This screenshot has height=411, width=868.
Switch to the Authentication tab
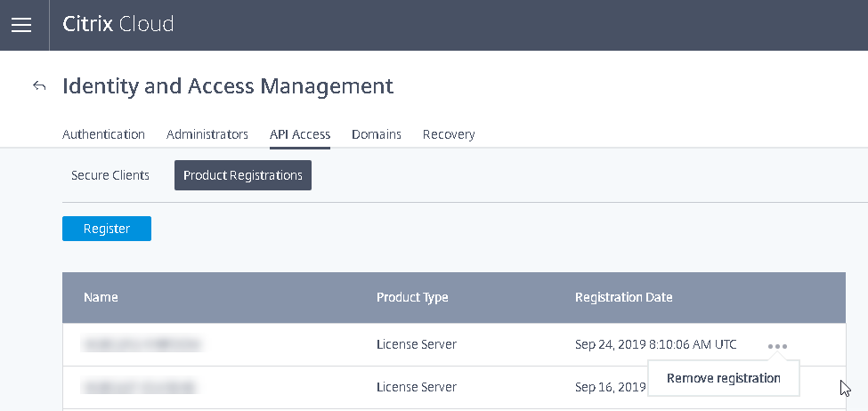pyautogui.click(x=103, y=134)
